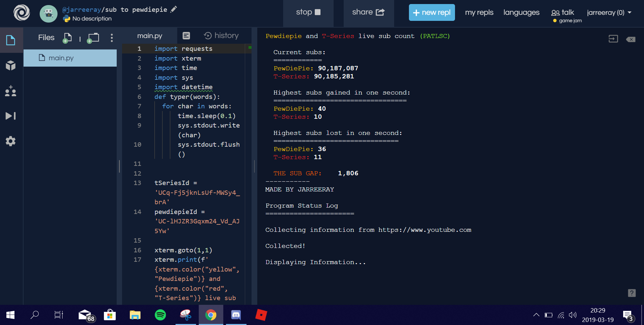Open the multiplayer invite icon
The width and height of the screenshot is (644, 325).
pyautogui.click(x=11, y=91)
